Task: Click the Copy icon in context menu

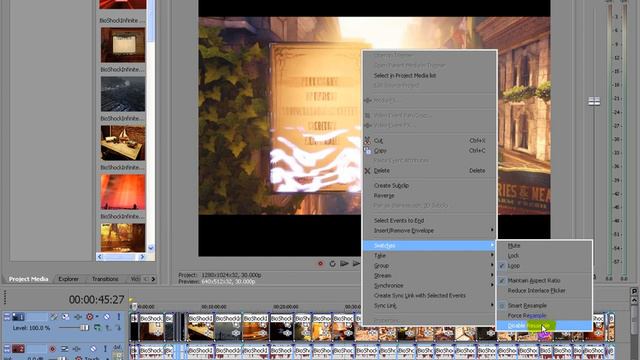Action: click(367, 151)
